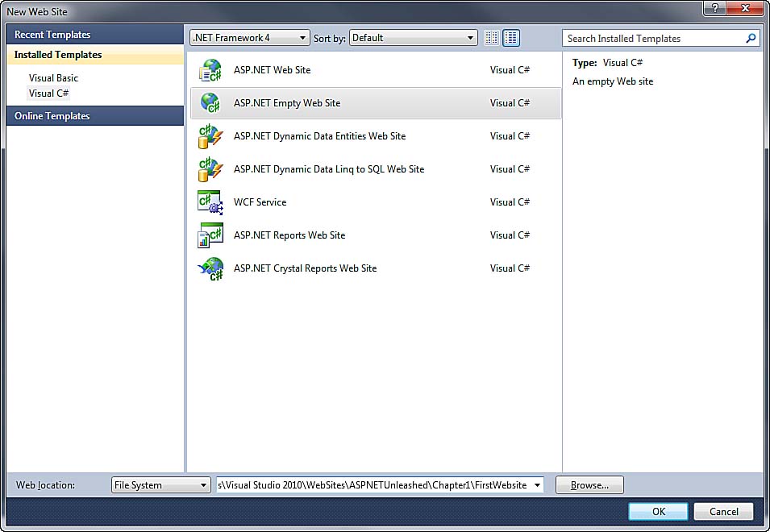The height and width of the screenshot is (532, 770).
Task: Select Visual Basic templates node
Action: pyautogui.click(x=53, y=78)
